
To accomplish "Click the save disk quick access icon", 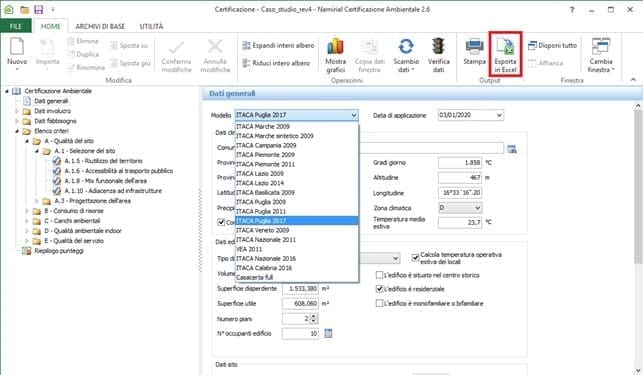I will point(38,9).
